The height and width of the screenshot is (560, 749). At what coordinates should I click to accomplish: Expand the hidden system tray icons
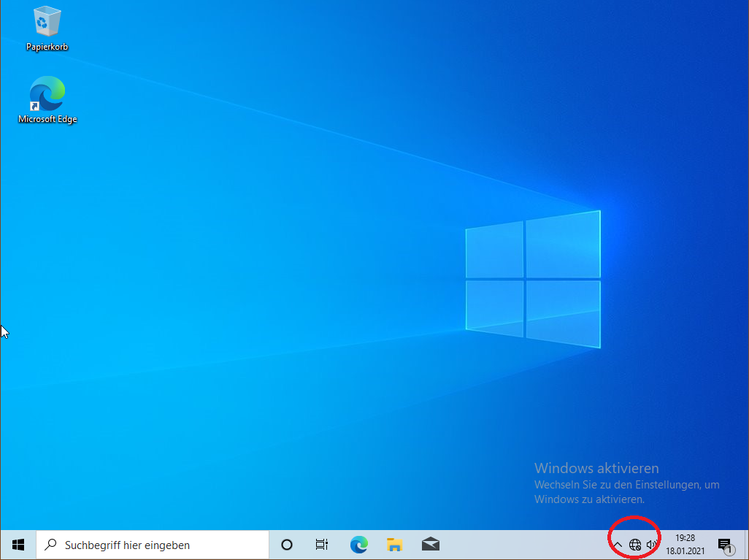coord(618,545)
